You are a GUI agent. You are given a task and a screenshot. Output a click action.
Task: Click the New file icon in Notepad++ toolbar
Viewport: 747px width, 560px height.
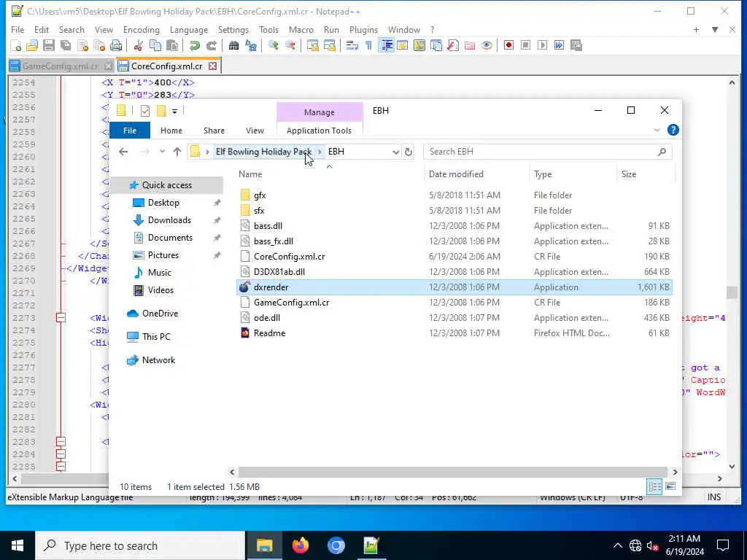pos(16,46)
